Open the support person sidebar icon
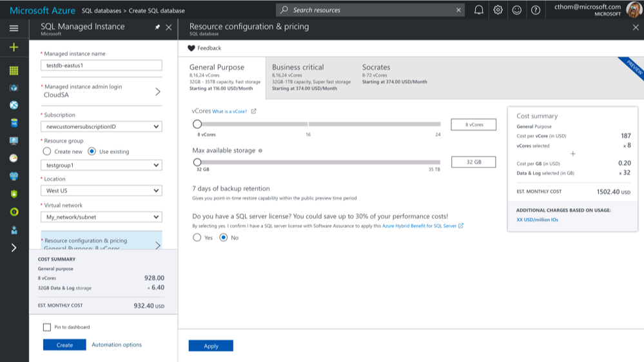This screenshot has height=362, width=644. point(14,230)
